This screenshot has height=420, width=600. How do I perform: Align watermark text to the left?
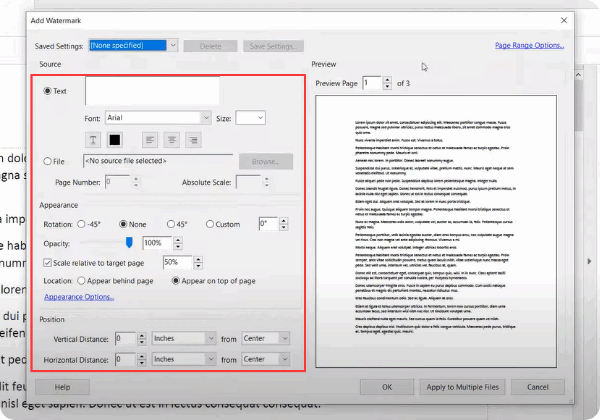coord(150,140)
